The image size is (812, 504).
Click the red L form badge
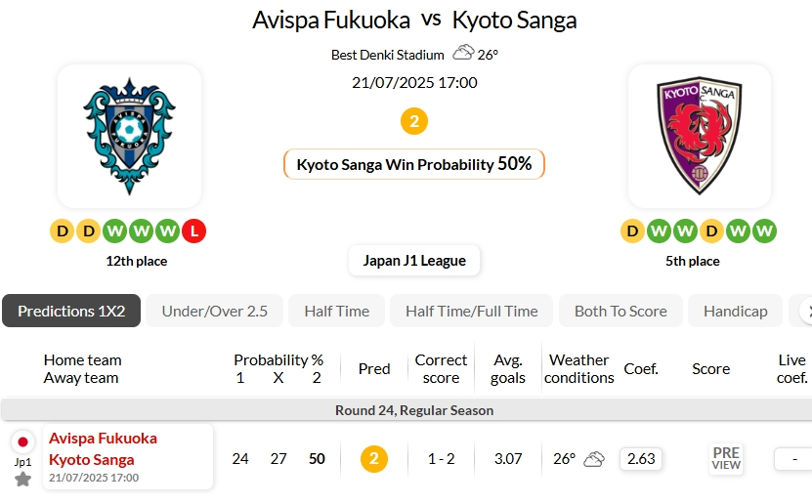coord(193,231)
